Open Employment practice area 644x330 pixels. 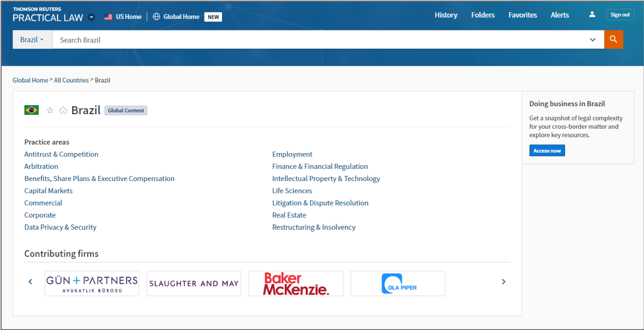(x=292, y=154)
